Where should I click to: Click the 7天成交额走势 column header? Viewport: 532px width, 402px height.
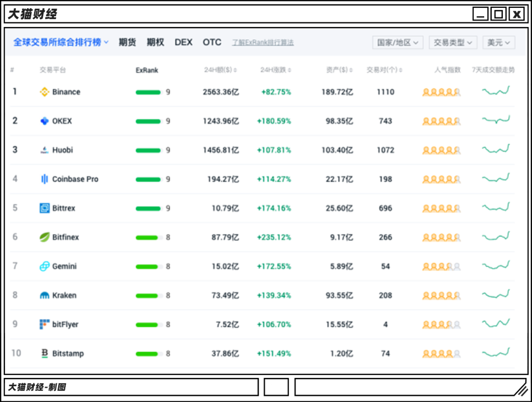point(493,70)
